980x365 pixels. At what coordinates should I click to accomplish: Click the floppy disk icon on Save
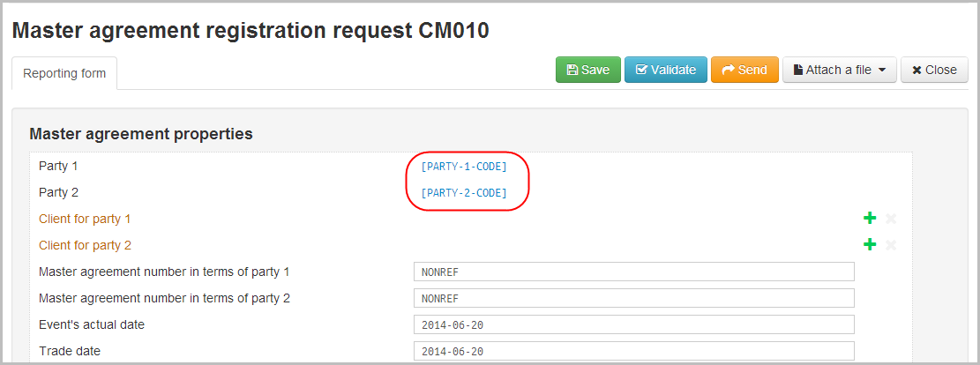point(572,70)
